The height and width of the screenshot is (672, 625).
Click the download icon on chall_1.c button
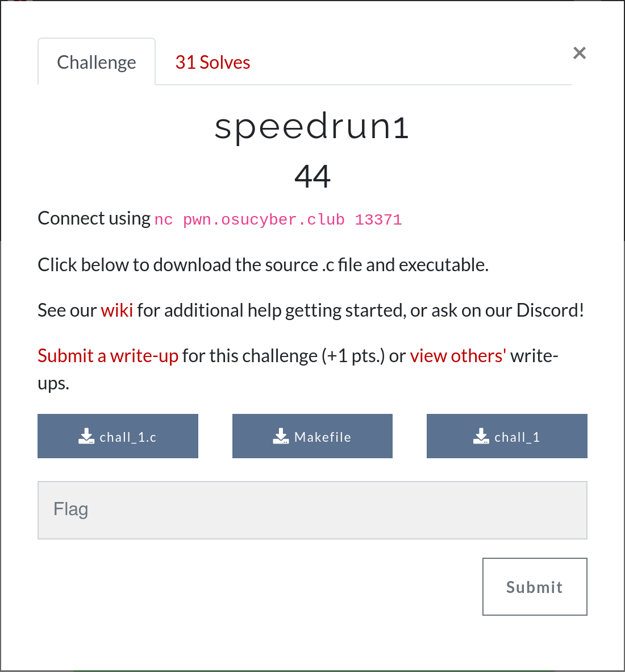[x=86, y=436]
